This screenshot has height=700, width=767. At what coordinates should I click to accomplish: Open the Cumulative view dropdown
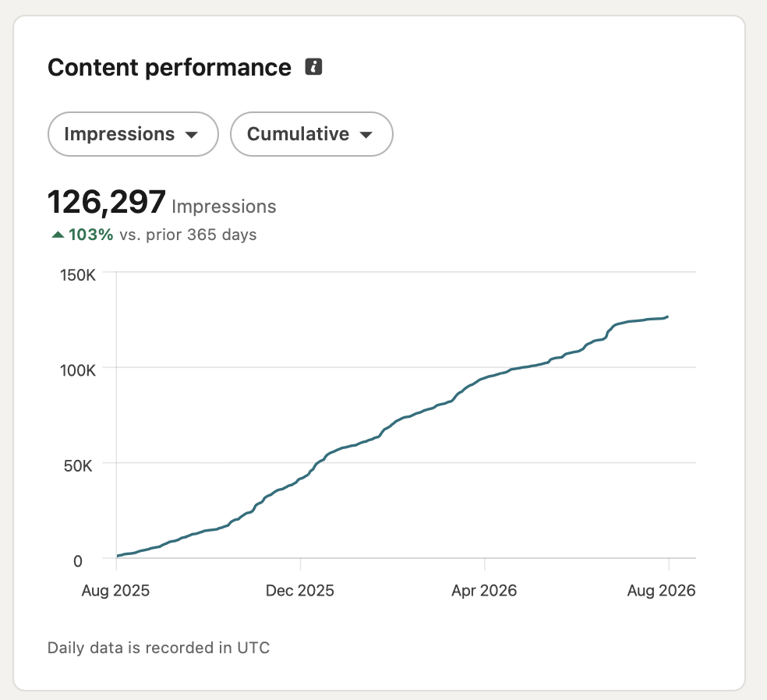point(312,134)
